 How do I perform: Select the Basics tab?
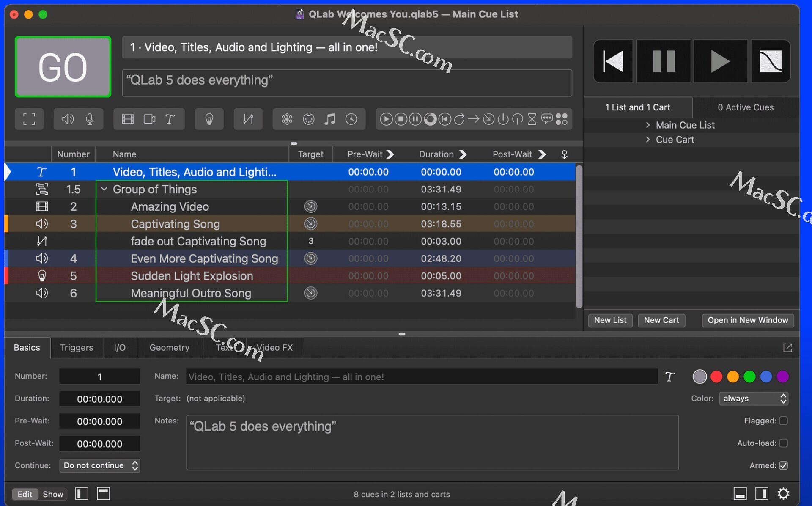27,348
